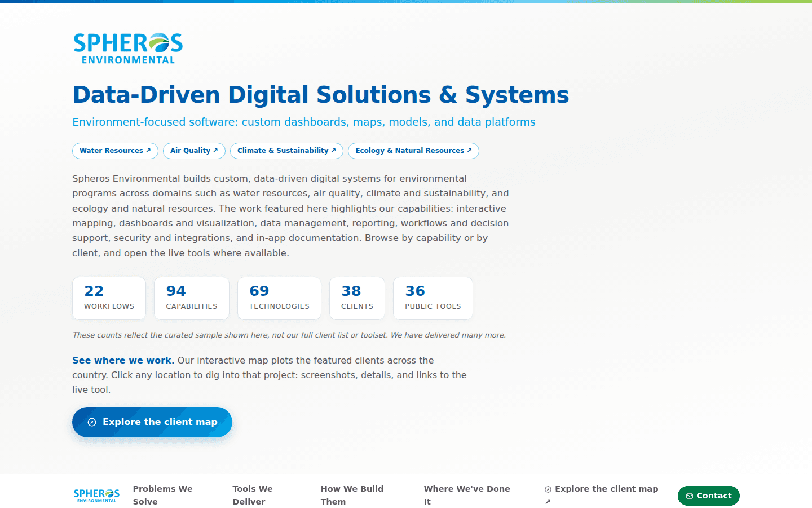Image resolution: width=812 pixels, height=508 pixels.
Task: Open the Ecology & Natural Resources link
Action: click(x=413, y=151)
